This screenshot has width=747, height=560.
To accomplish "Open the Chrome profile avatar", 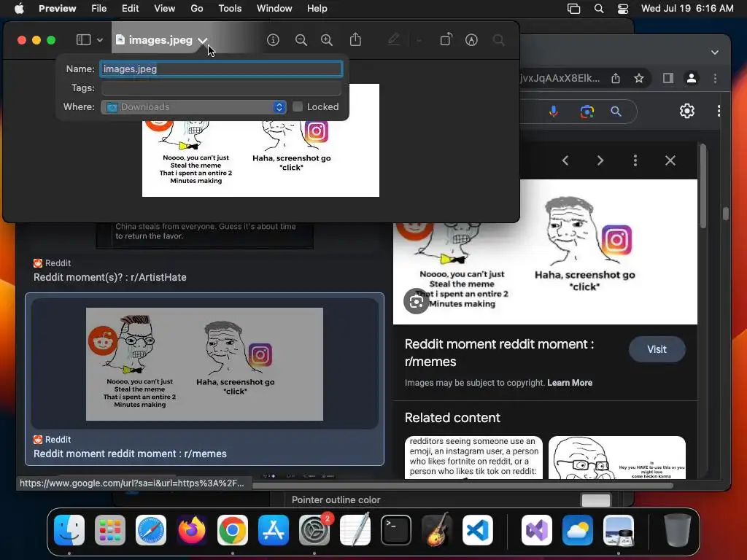I will tap(692, 78).
